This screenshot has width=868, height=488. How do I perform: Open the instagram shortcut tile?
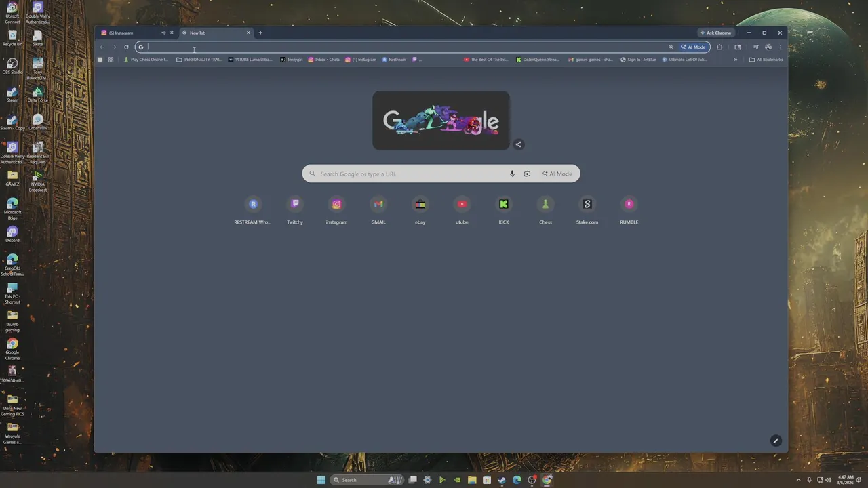coord(336,209)
